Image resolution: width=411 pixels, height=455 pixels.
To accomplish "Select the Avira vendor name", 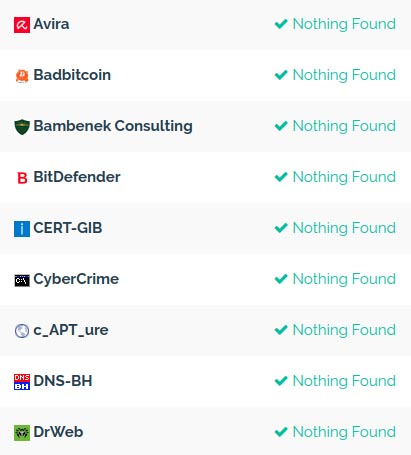I will [x=51, y=24].
